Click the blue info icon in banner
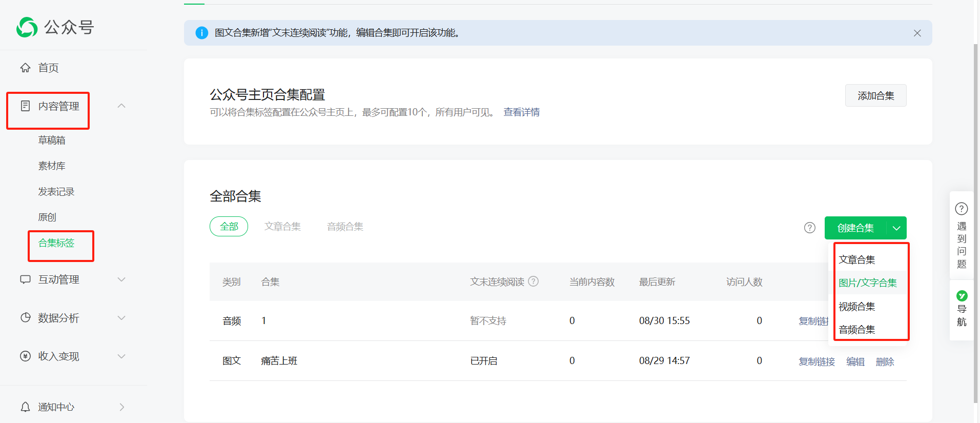This screenshot has width=980, height=423. pyautogui.click(x=201, y=33)
